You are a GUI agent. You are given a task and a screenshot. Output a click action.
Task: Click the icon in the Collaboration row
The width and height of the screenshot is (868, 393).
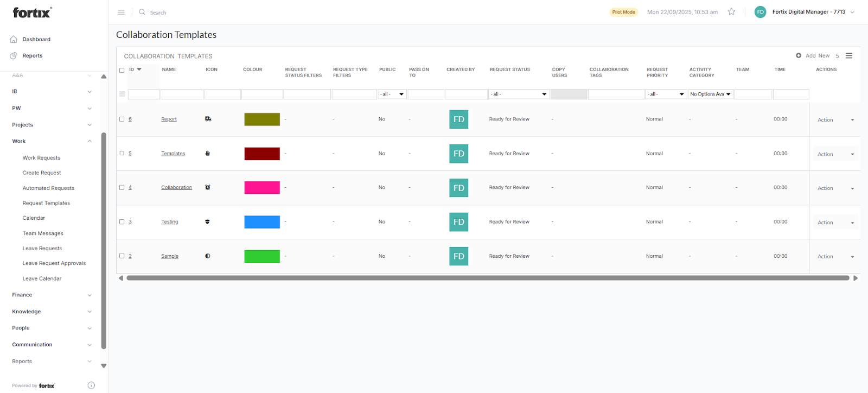[208, 187]
